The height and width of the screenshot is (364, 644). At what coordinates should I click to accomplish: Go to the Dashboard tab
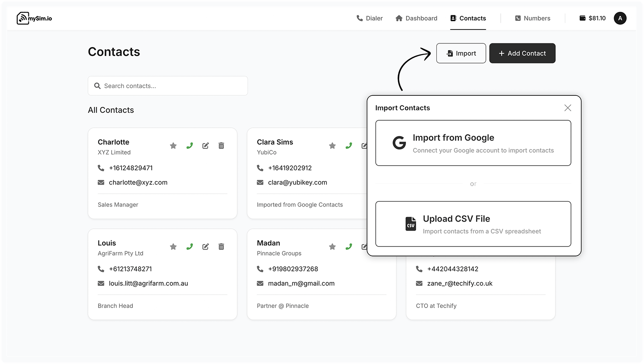pos(416,18)
